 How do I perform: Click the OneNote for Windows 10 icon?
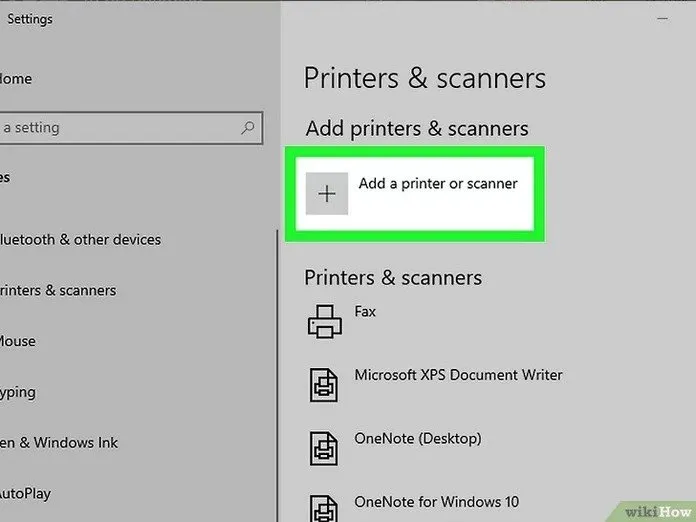coord(324,506)
